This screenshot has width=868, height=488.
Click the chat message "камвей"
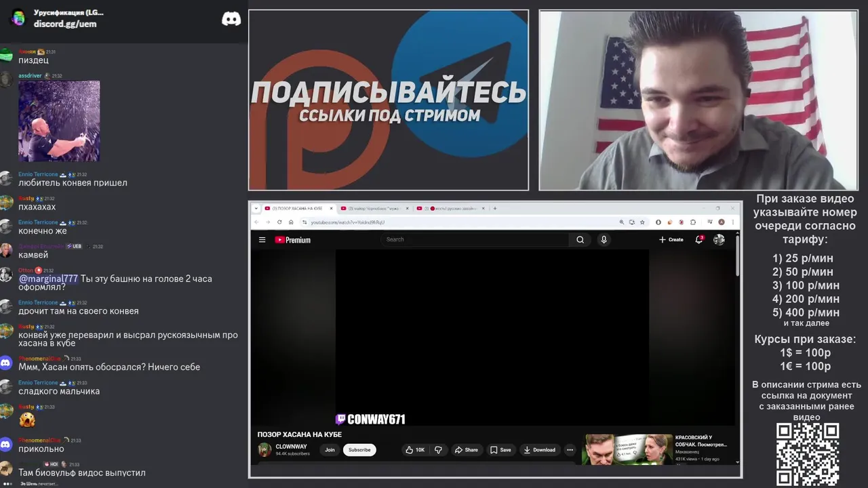tap(33, 255)
